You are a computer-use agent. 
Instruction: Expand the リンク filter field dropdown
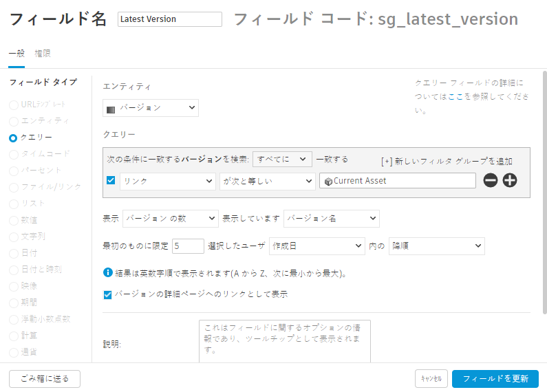pyautogui.click(x=168, y=181)
